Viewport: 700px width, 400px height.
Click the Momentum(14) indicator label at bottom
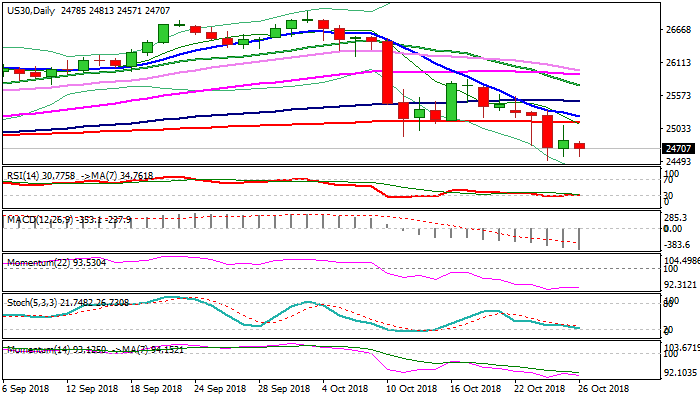point(38,350)
